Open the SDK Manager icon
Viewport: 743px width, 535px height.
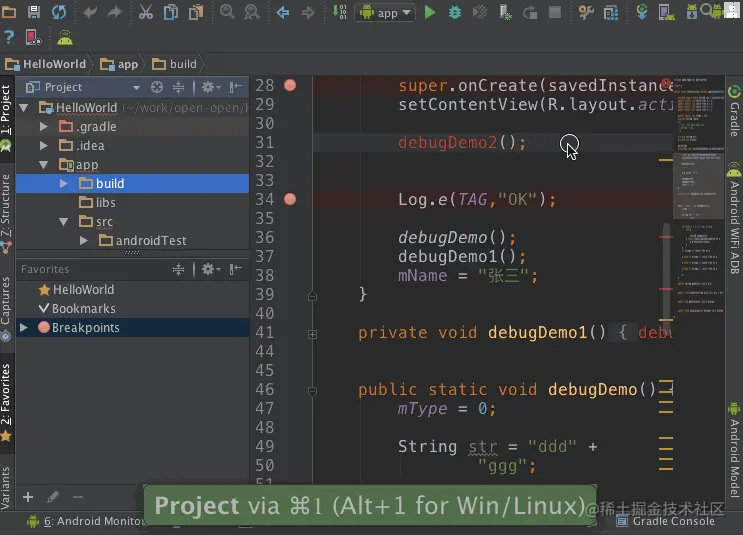pos(691,12)
